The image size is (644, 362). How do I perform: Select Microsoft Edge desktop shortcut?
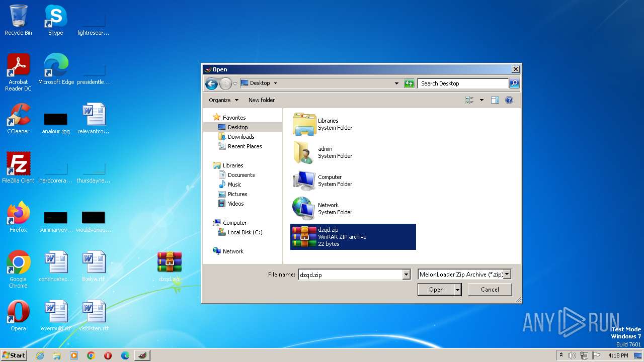(56, 69)
